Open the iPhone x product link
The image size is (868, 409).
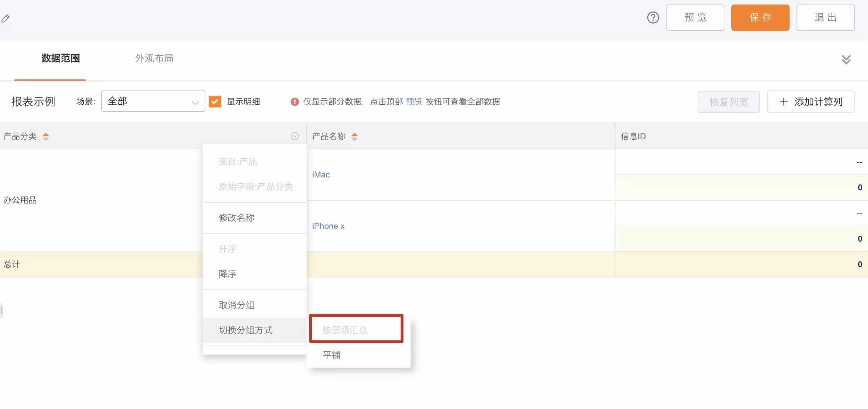[x=328, y=226]
